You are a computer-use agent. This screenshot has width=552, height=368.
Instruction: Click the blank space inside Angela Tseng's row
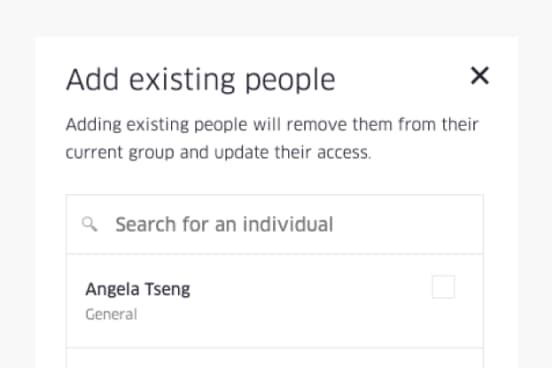[310, 301]
